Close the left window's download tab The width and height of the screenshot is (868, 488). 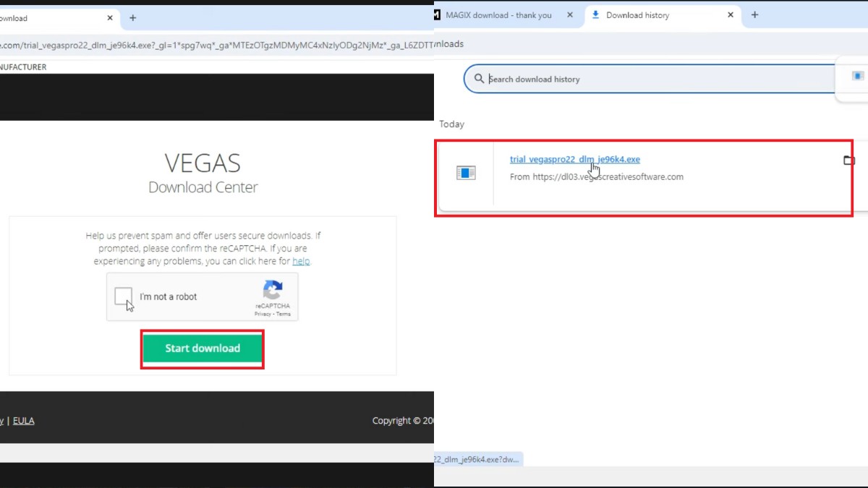pyautogui.click(x=110, y=18)
